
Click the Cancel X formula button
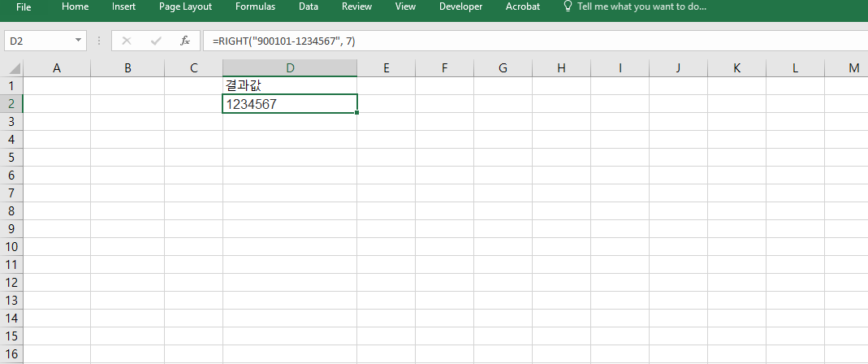[x=127, y=41]
